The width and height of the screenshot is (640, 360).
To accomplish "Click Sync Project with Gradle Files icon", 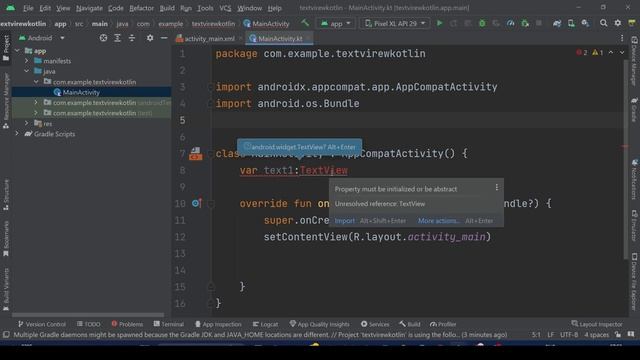I will (x=557, y=23).
